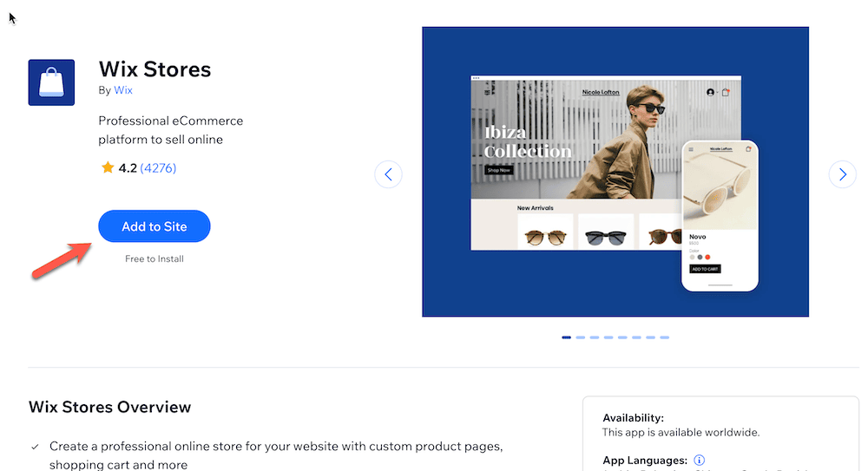Click the Availability label
This screenshot has width=868, height=471.
pyautogui.click(x=633, y=418)
